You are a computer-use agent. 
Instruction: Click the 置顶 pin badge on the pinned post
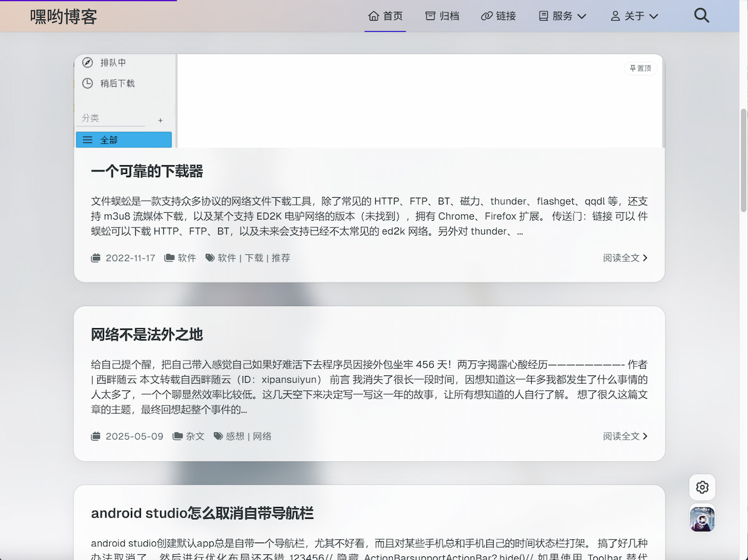[x=640, y=69]
